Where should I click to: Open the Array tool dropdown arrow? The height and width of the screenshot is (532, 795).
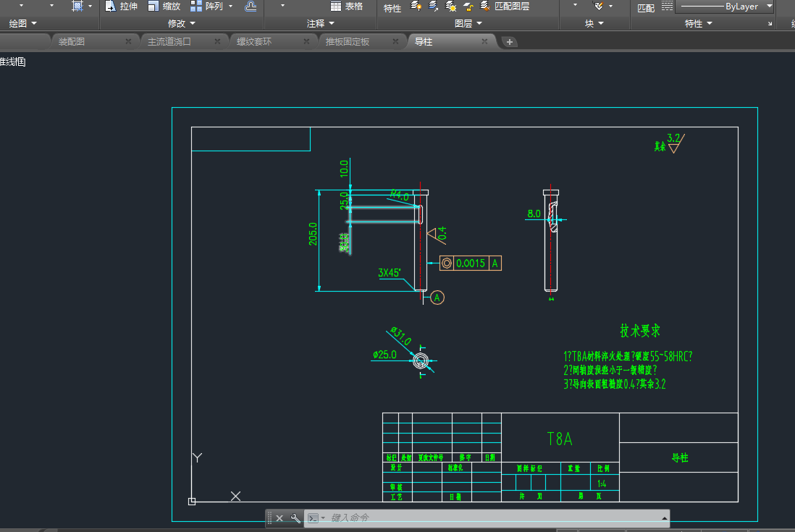[x=230, y=7]
